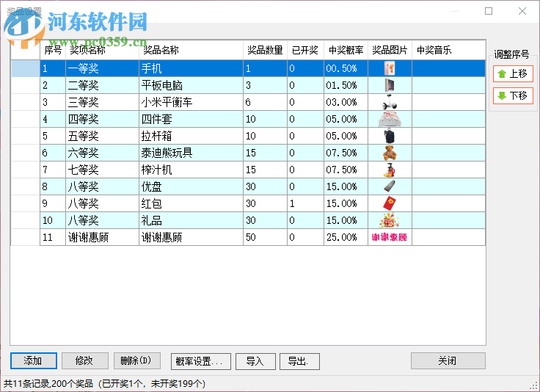Click the 手机 prize name cell

click(x=191, y=68)
